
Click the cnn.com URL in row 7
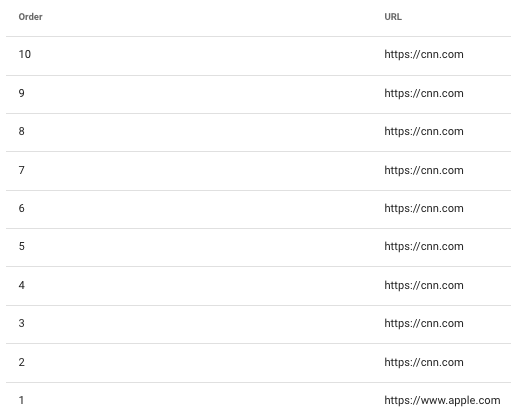(x=424, y=170)
